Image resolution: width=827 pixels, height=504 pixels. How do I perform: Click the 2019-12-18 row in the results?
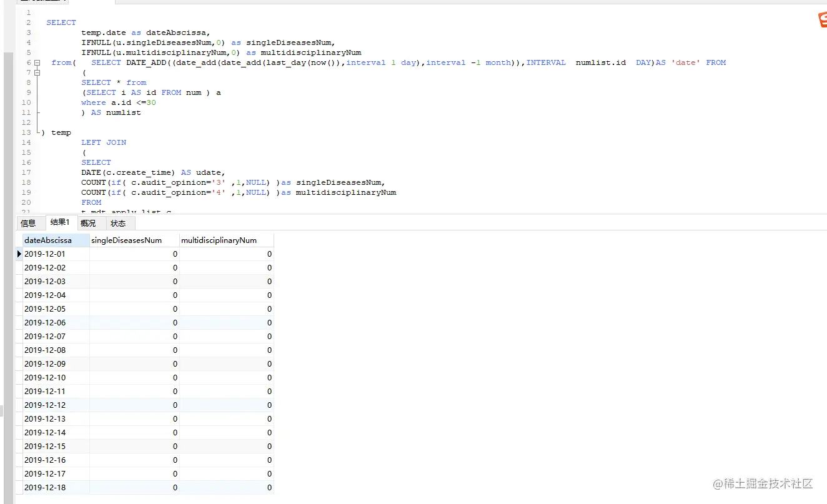coord(44,487)
